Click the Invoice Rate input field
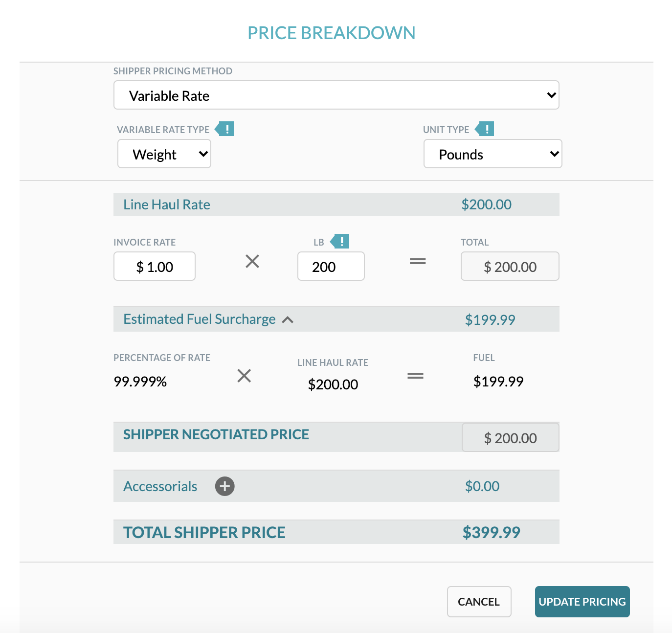This screenshot has height=633, width=672. 155,267
